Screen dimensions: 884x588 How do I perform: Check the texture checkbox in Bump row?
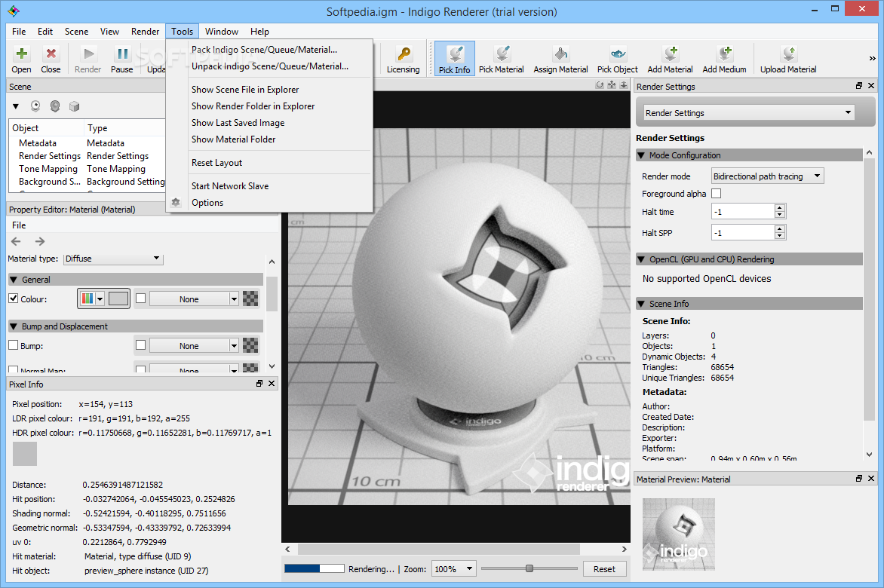click(141, 345)
